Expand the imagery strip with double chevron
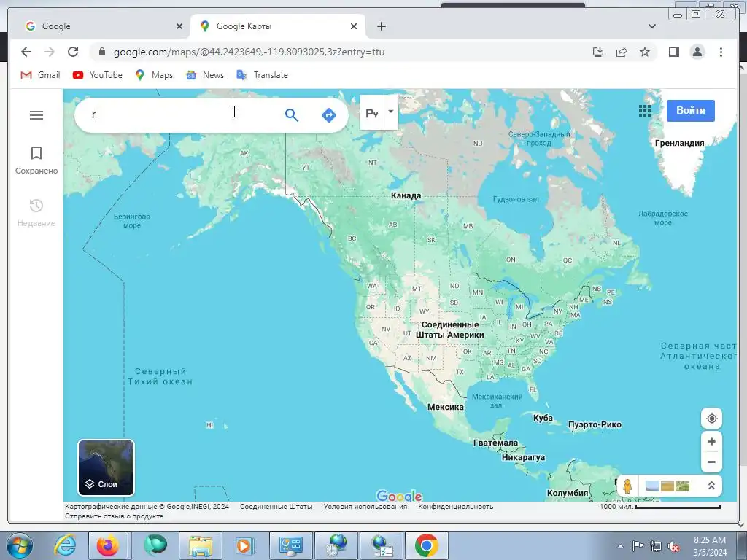747x560 pixels. (711, 486)
